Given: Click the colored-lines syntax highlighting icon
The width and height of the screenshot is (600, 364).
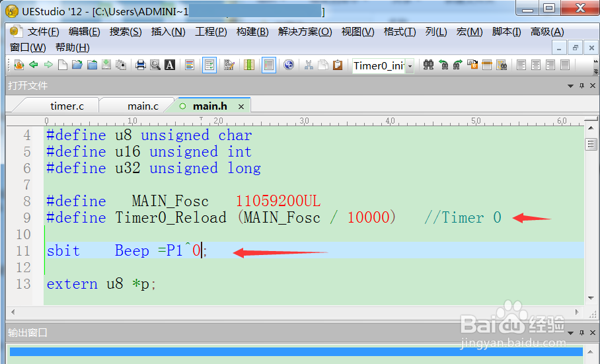Looking at the screenshot, I should click(190, 65).
